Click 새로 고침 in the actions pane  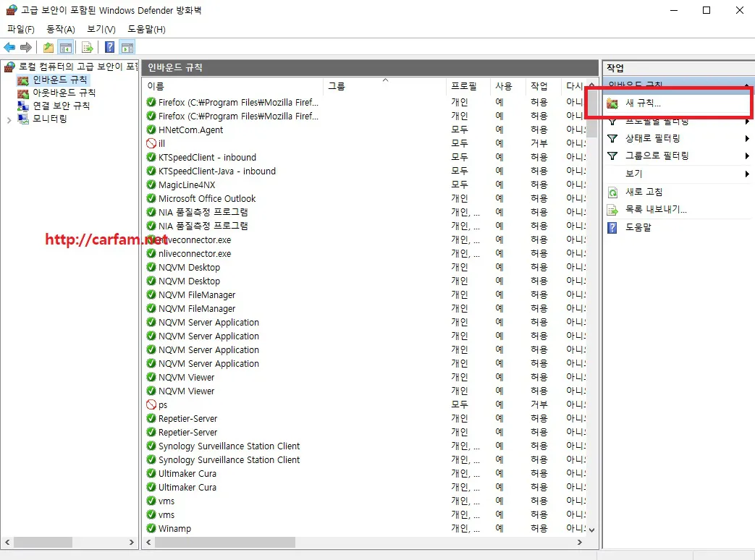point(644,192)
